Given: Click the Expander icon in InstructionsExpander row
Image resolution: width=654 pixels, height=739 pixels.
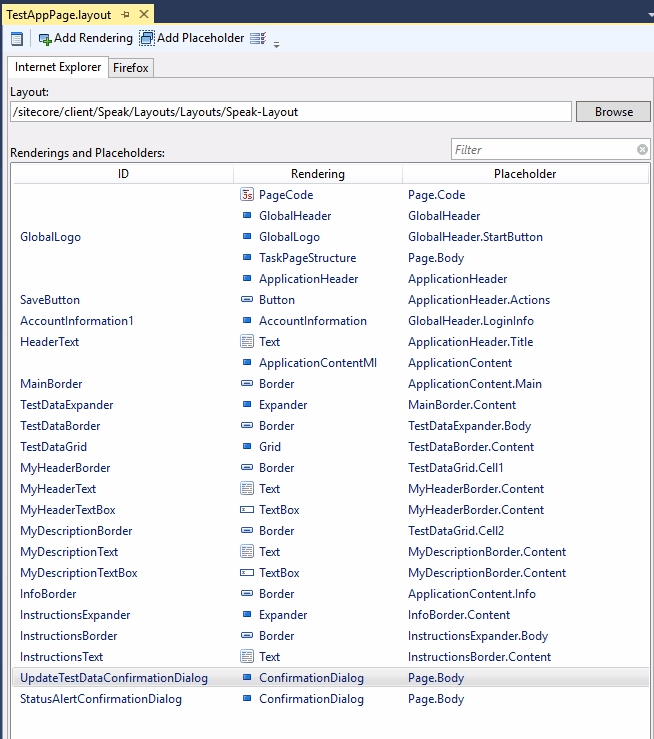Looking at the screenshot, I should point(247,615).
